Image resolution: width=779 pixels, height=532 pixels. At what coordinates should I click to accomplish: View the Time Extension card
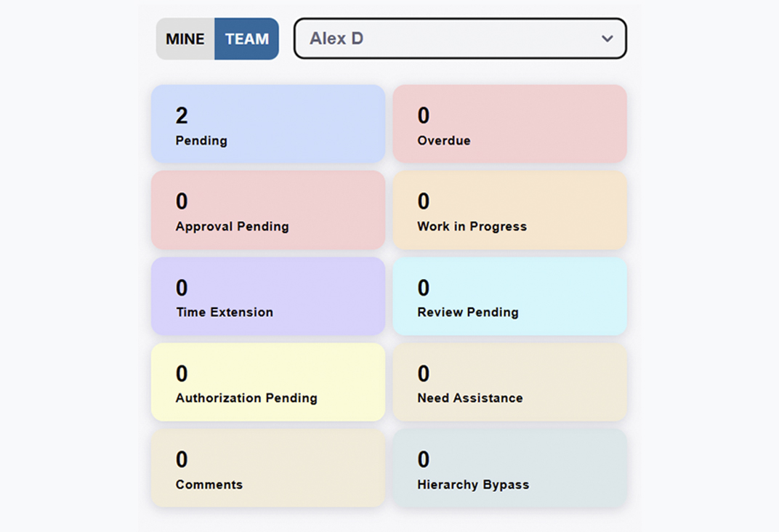click(268, 296)
